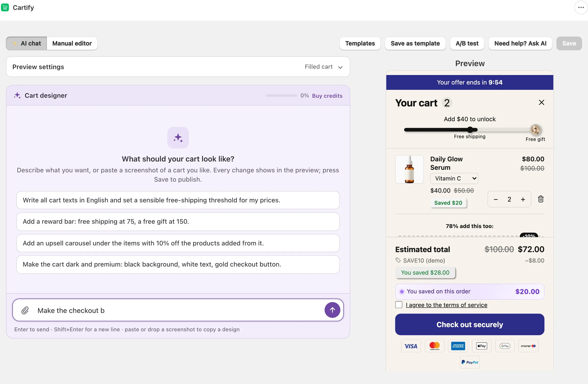
Task: Choose the English texts and free-shipping suggestion
Action: click(x=178, y=200)
